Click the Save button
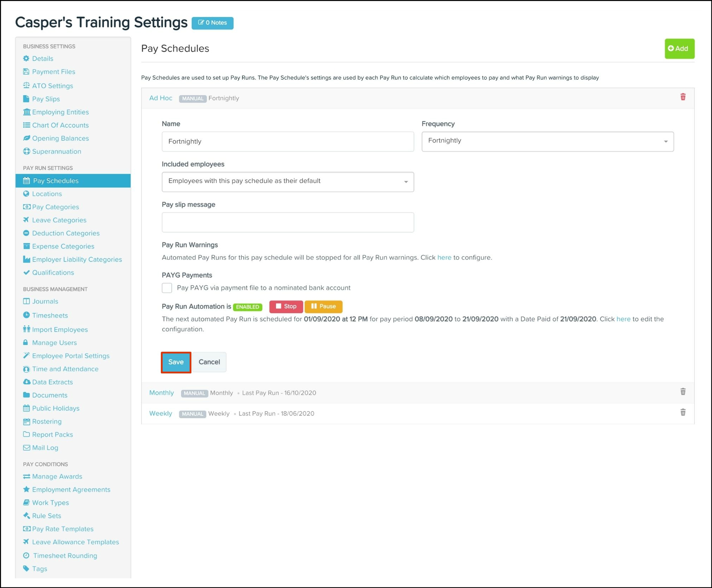The width and height of the screenshot is (712, 588). [176, 362]
